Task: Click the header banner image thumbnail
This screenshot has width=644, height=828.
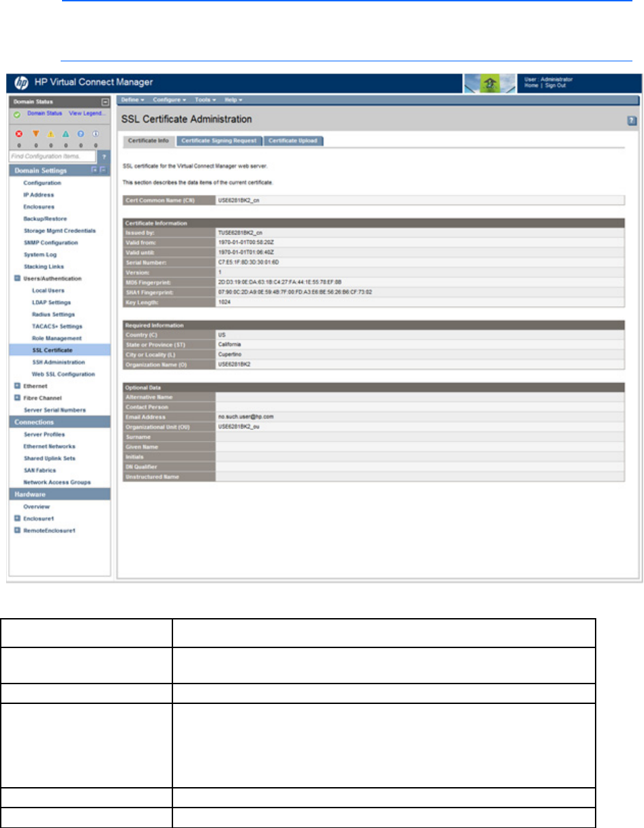Action: (x=489, y=83)
